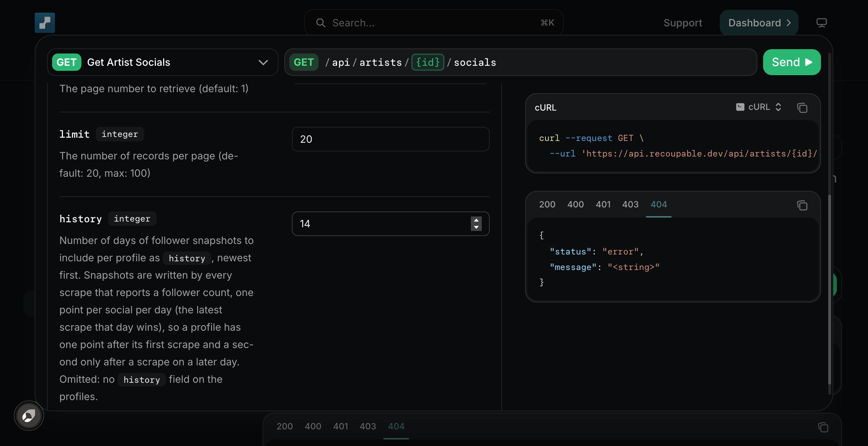Open the cURL language selector

(x=759, y=107)
